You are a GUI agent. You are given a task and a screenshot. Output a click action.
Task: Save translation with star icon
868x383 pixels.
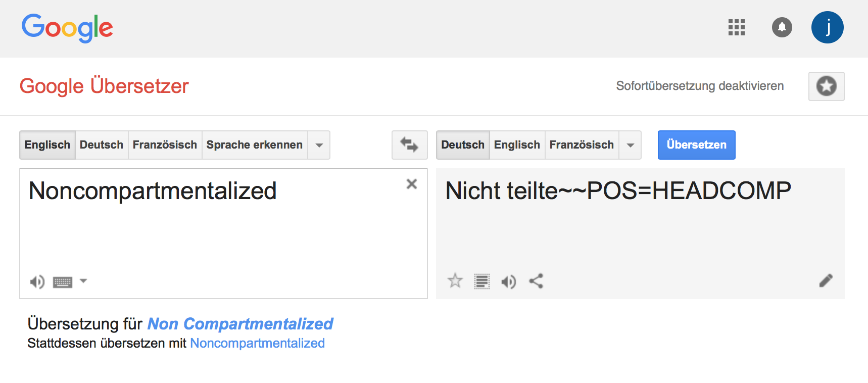[x=455, y=280]
